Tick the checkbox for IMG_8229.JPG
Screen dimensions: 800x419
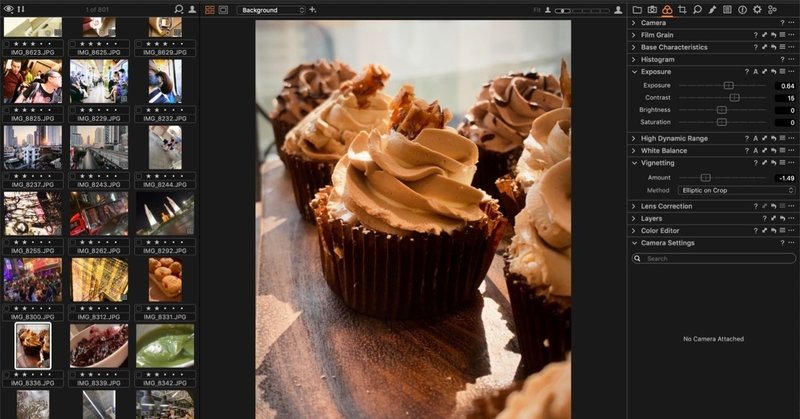click(73, 110)
